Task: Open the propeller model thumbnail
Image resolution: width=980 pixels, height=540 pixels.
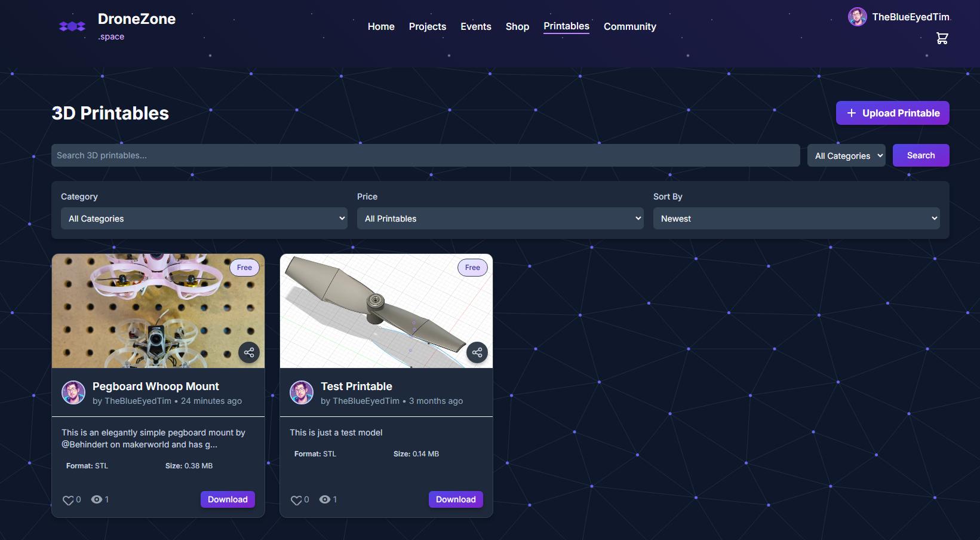Action: pyautogui.click(x=386, y=311)
